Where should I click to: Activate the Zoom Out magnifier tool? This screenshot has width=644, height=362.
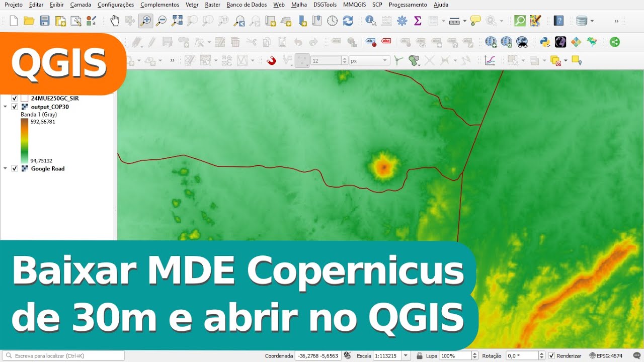(x=161, y=21)
